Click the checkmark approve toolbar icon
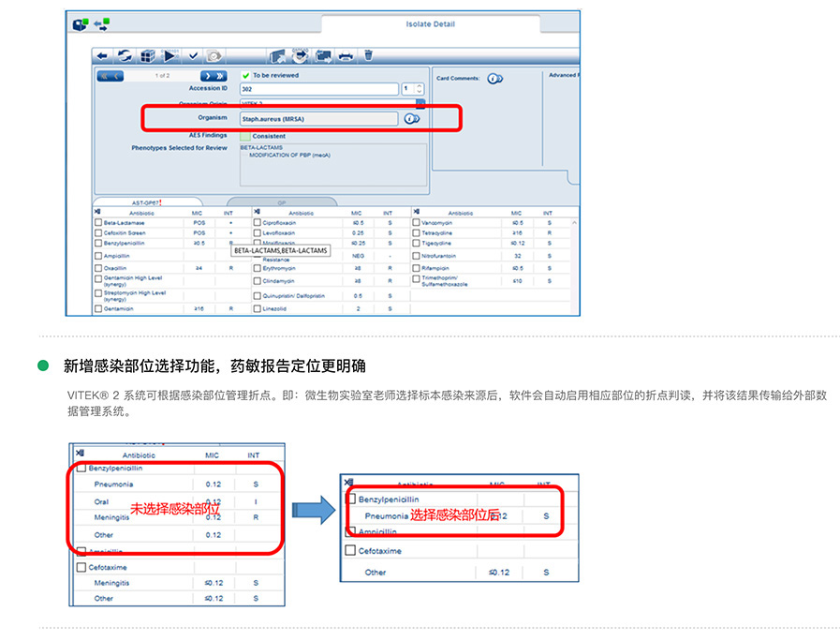The image size is (840, 641). [194, 56]
